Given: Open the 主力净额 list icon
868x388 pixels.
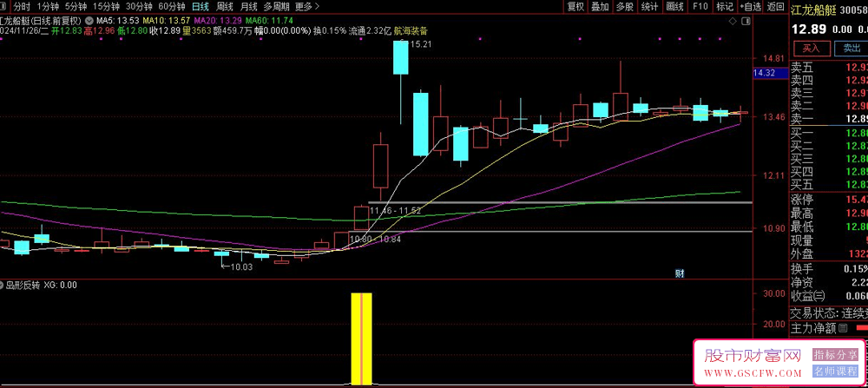Looking at the screenshot, I should point(843,328).
